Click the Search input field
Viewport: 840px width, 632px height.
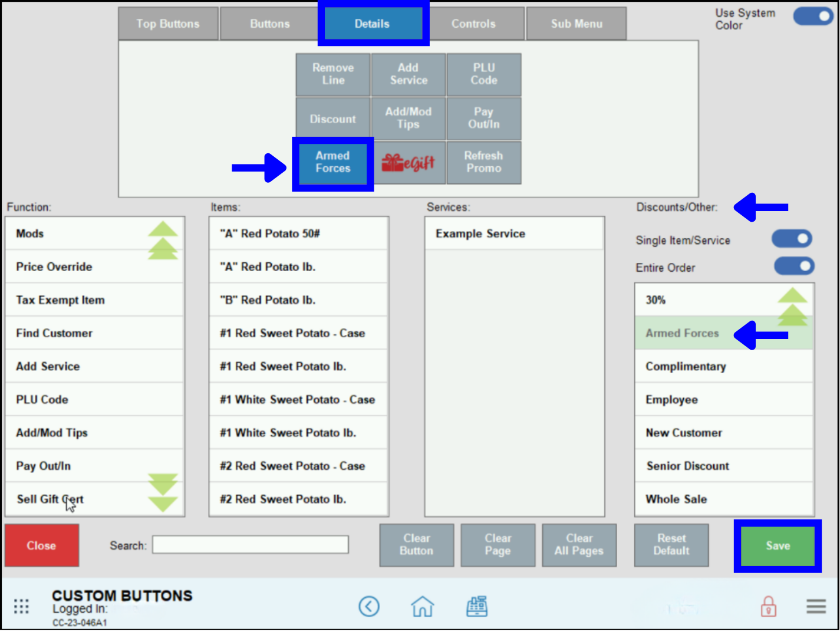pyautogui.click(x=250, y=545)
